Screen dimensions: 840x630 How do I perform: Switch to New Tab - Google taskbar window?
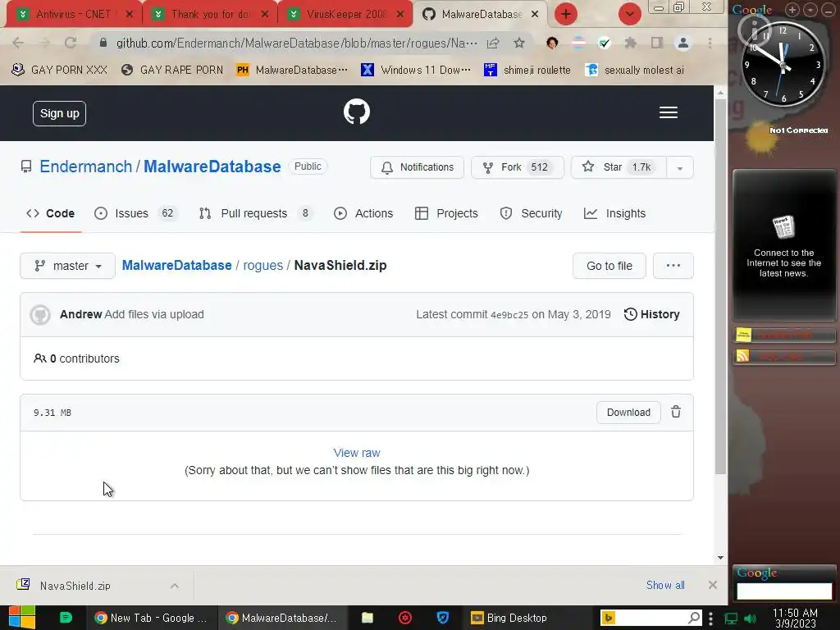coord(151,618)
